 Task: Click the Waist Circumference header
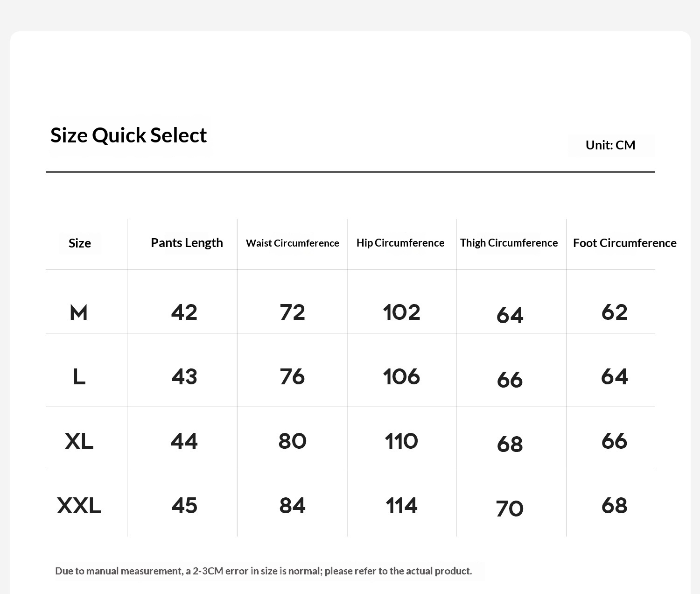click(x=293, y=243)
